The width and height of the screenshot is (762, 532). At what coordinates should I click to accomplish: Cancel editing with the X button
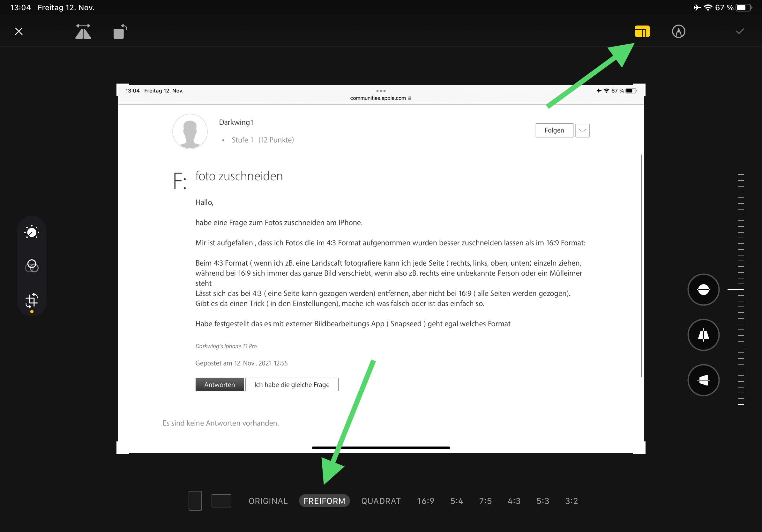tap(19, 32)
